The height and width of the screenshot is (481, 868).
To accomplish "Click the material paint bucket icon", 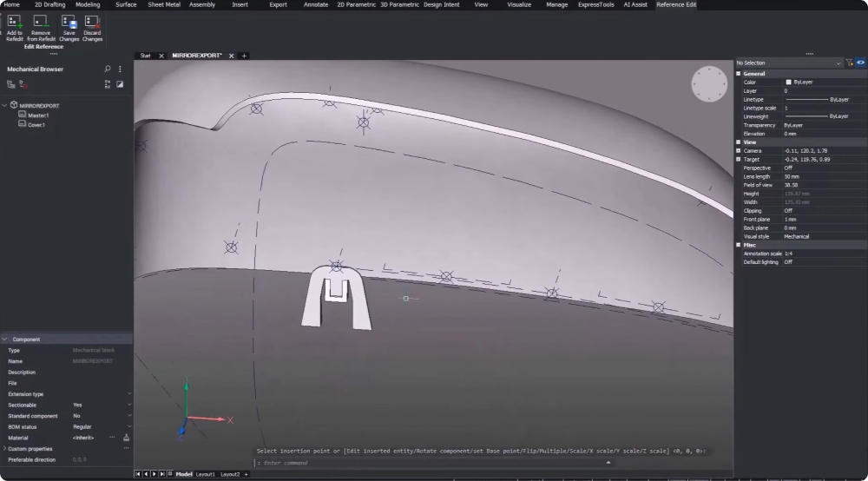I will (x=126, y=438).
